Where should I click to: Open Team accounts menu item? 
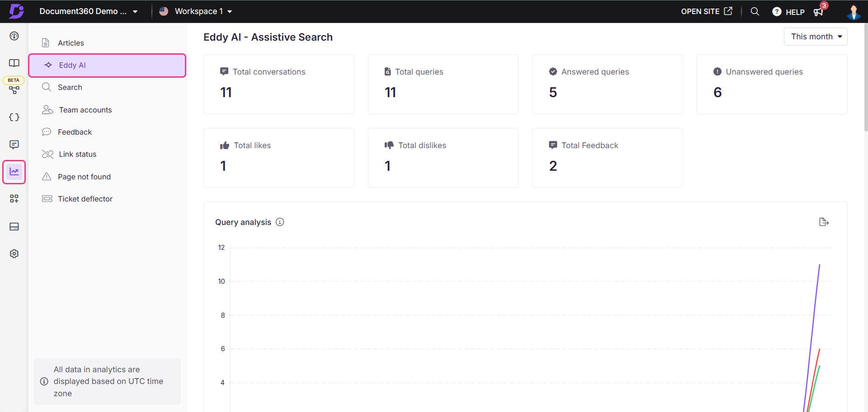pos(107,110)
